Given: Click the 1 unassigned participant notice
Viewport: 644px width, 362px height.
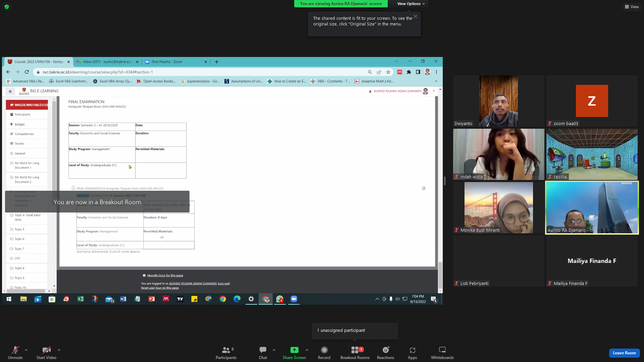Looking at the screenshot, I should pyautogui.click(x=355, y=331).
